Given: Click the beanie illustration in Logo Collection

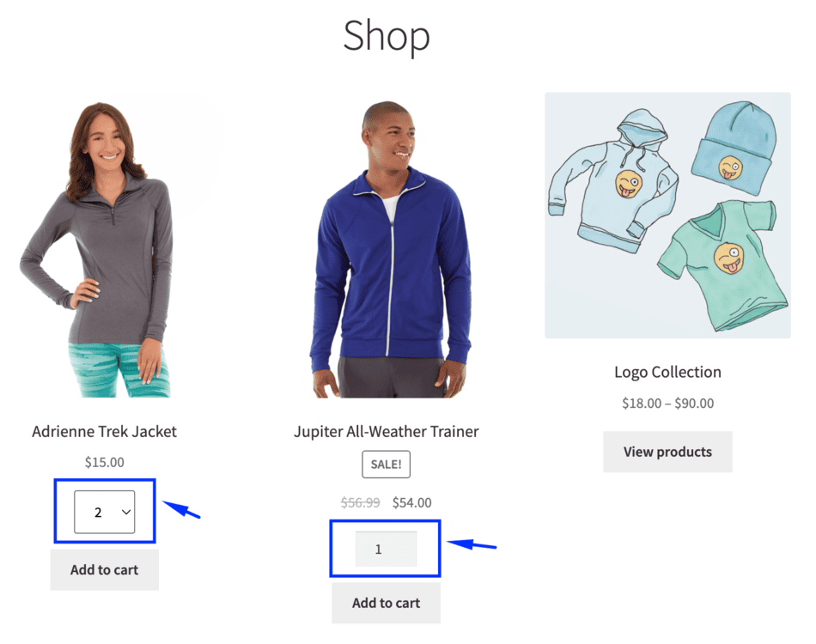Looking at the screenshot, I should [734, 149].
